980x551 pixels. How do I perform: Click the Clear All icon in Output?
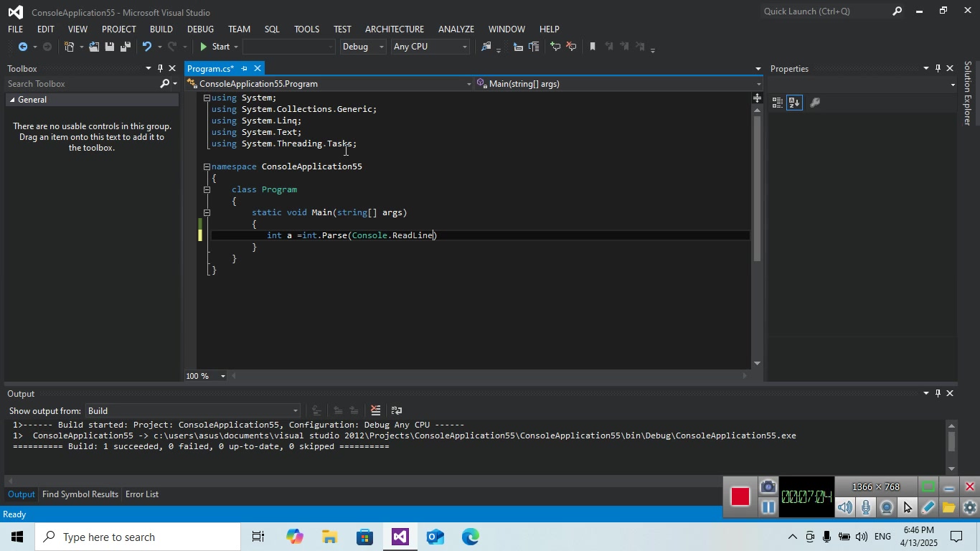pyautogui.click(x=375, y=410)
